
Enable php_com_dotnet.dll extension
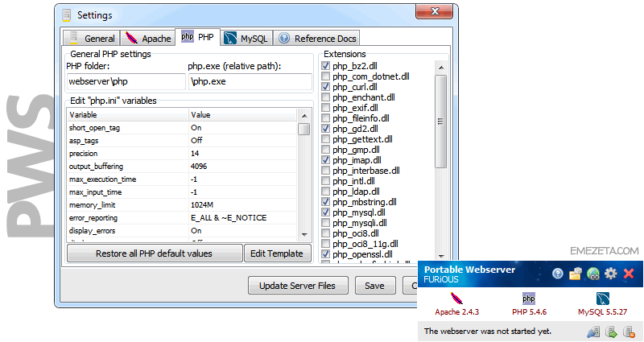(326, 76)
